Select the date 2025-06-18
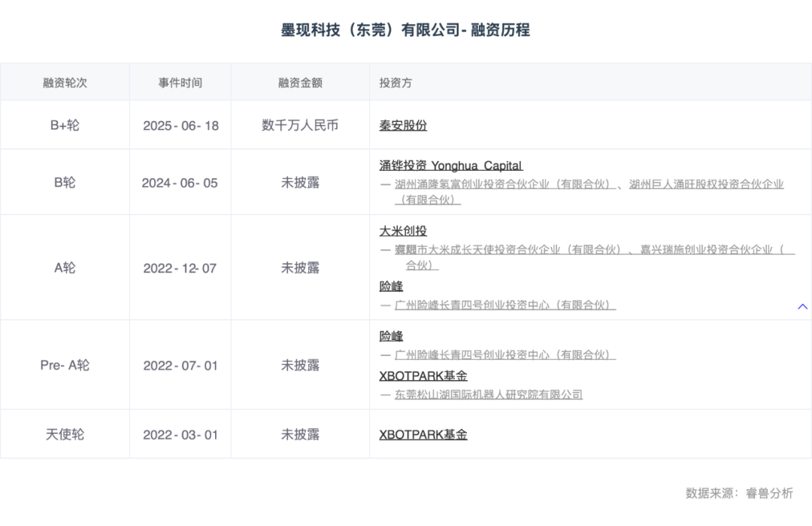The image size is (812, 526). (180, 126)
